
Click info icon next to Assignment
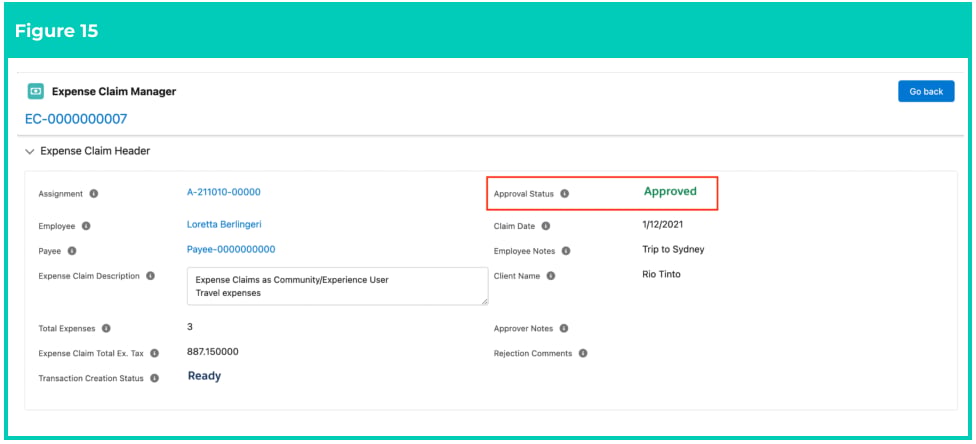[93, 194]
